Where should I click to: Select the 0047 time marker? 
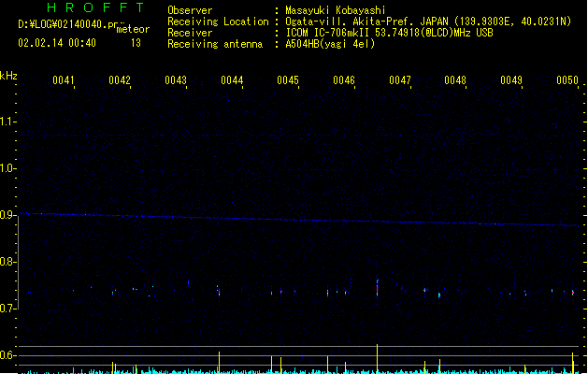pyautogui.click(x=400, y=80)
